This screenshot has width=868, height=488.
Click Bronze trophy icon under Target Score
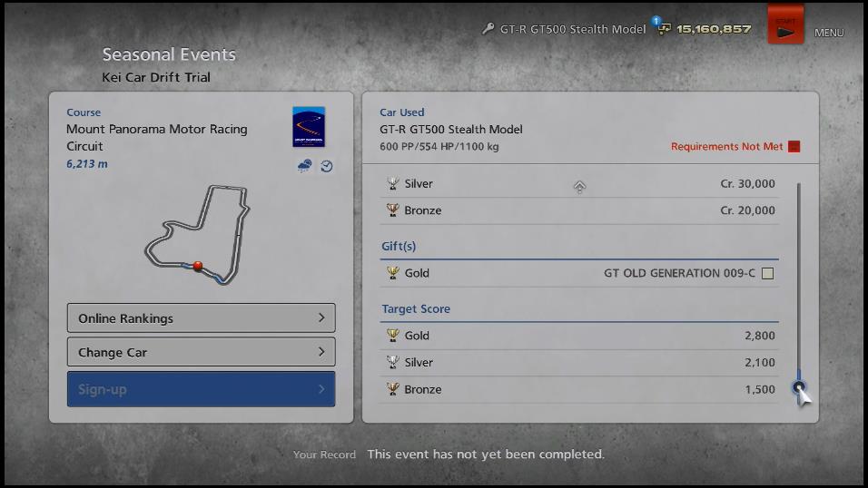pos(393,389)
